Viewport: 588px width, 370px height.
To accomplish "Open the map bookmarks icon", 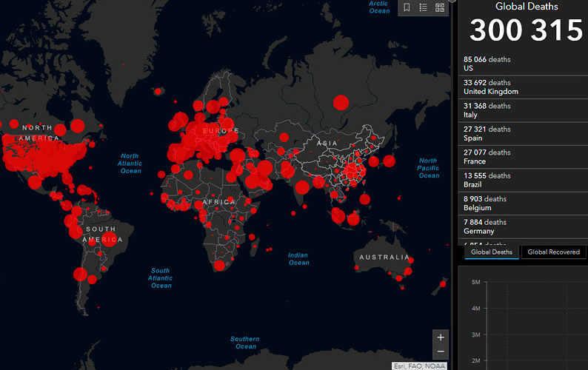I will click(x=407, y=7).
